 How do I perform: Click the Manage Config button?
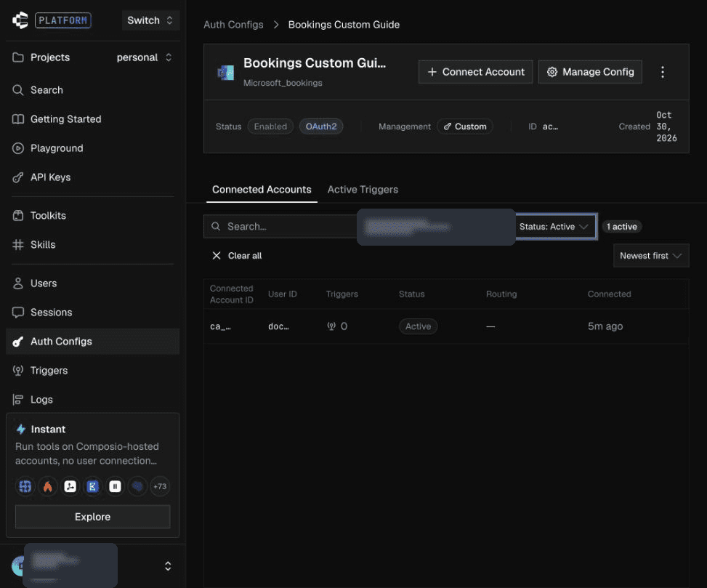tap(590, 72)
